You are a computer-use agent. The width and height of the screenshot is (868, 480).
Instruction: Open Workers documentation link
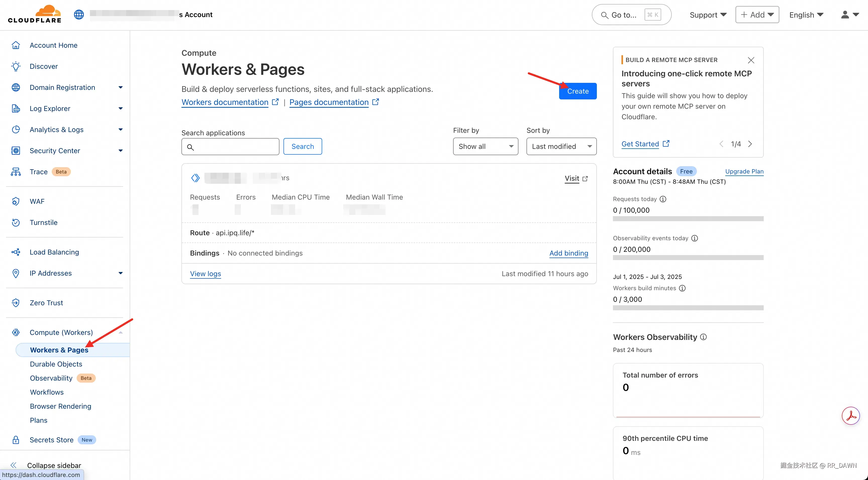tap(230, 102)
